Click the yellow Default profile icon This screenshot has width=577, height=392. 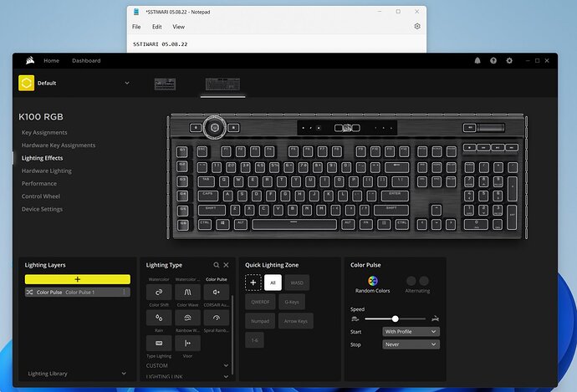(27, 83)
